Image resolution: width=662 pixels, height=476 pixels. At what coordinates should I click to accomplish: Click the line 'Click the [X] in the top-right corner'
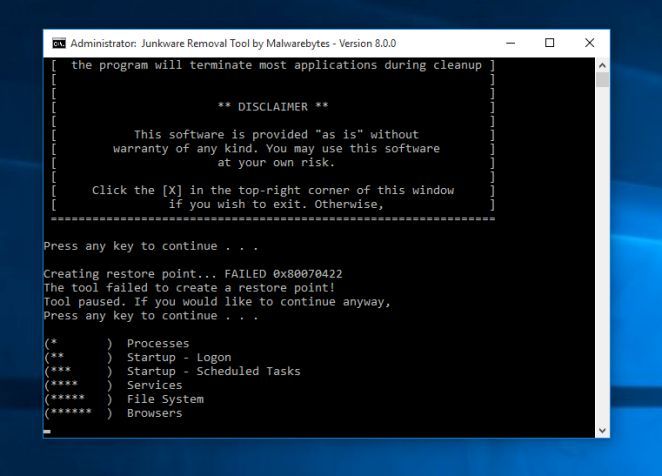[273, 190]
